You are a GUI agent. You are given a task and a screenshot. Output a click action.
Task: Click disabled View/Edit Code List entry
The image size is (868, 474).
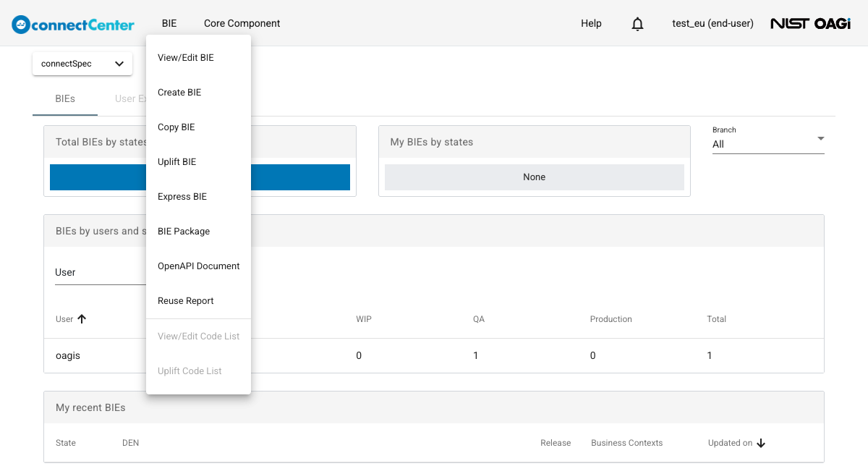click(198, 337)
